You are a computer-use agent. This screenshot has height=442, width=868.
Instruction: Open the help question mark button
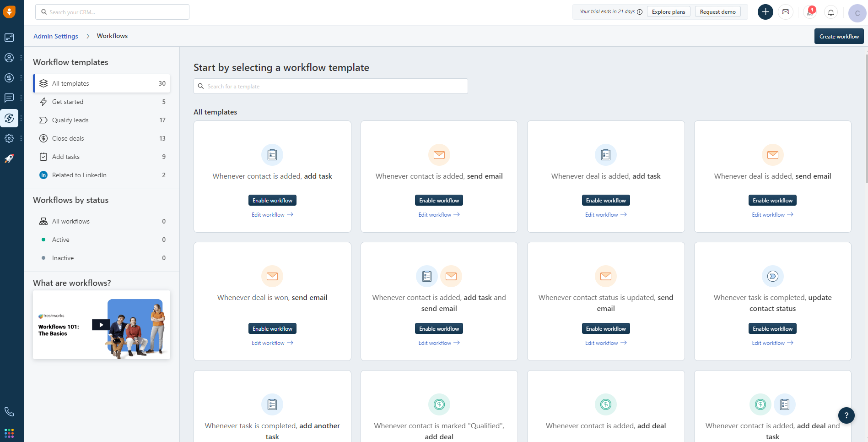point(846,415)
